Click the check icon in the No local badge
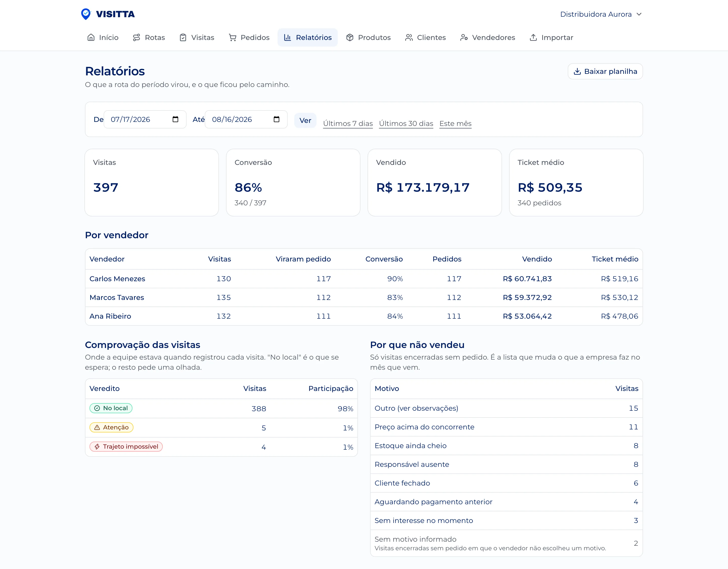This screenshot has width=728, height=569. click(97, 408)
